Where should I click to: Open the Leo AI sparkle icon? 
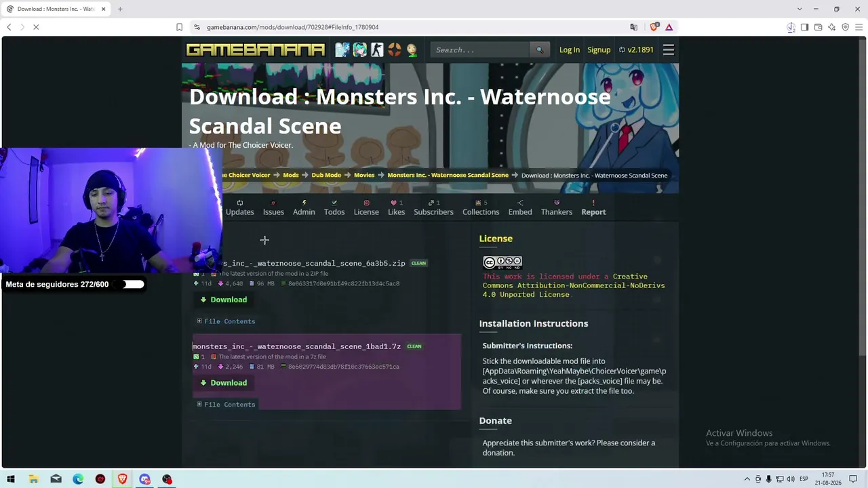(831, 27)
